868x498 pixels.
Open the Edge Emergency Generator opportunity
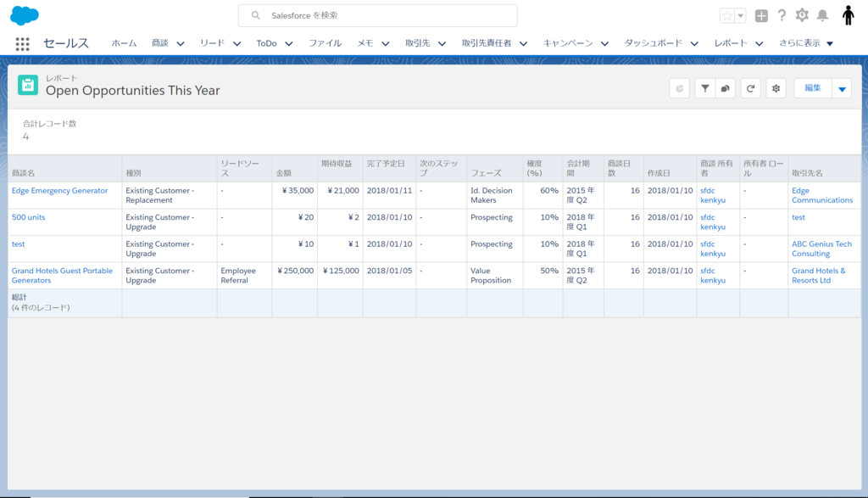click(60, 191)
